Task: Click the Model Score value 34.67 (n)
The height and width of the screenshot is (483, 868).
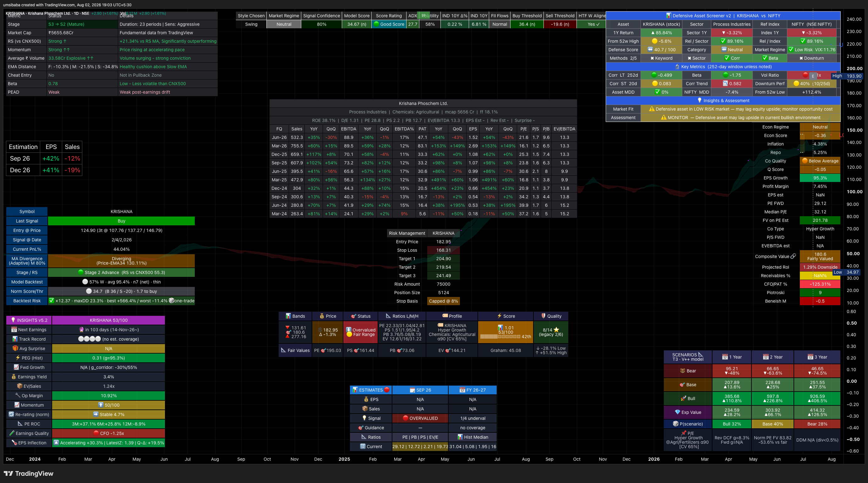Action: point(357,24)
